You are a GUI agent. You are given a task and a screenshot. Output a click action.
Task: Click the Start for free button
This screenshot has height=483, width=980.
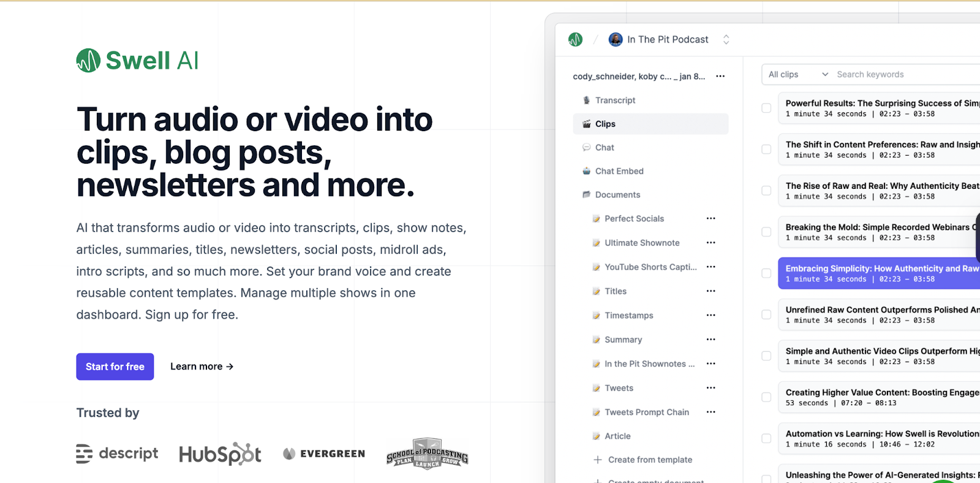115,367
